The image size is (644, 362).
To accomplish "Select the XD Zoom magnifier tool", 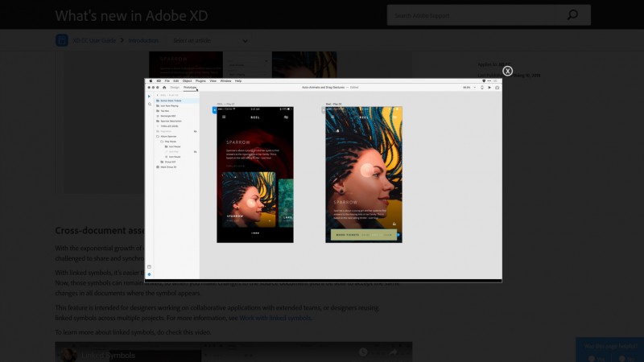I will click(x=150, y=105).
